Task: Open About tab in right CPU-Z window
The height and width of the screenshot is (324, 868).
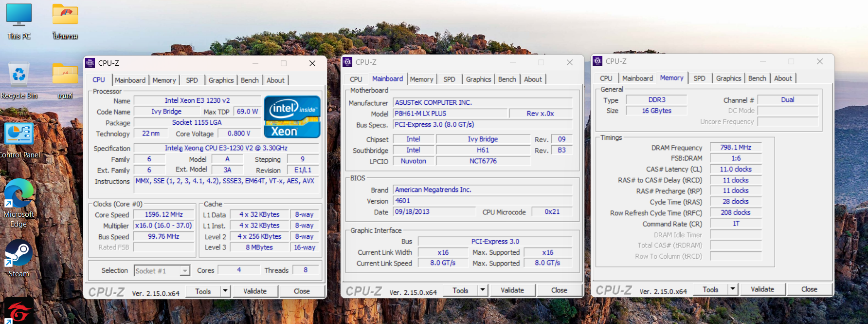Action: coord(783,78)
